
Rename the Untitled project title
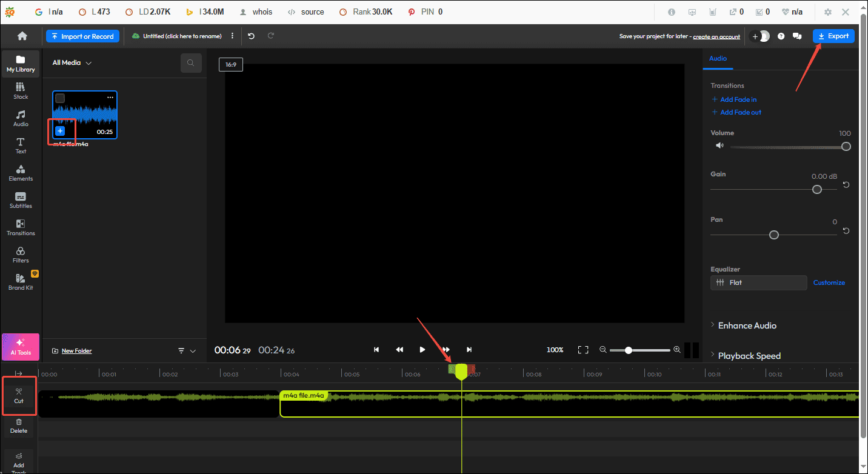(x=182, y=36)
